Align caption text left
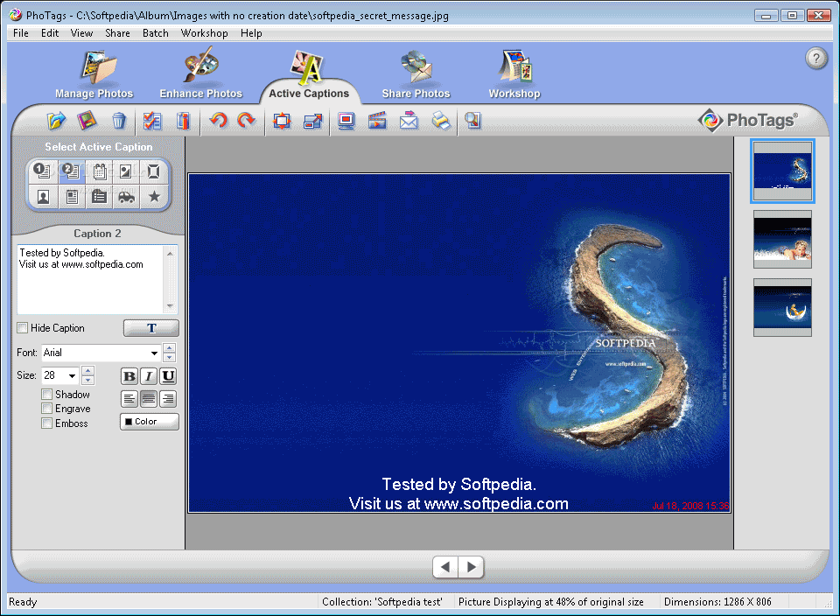Image resolution: width=840 pixels, height=616 pixels. pos(129,398)
